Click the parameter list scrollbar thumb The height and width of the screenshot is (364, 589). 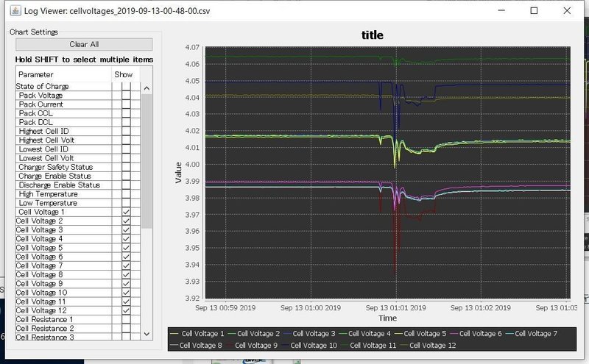pyautogui.click(x=147, y=161)
